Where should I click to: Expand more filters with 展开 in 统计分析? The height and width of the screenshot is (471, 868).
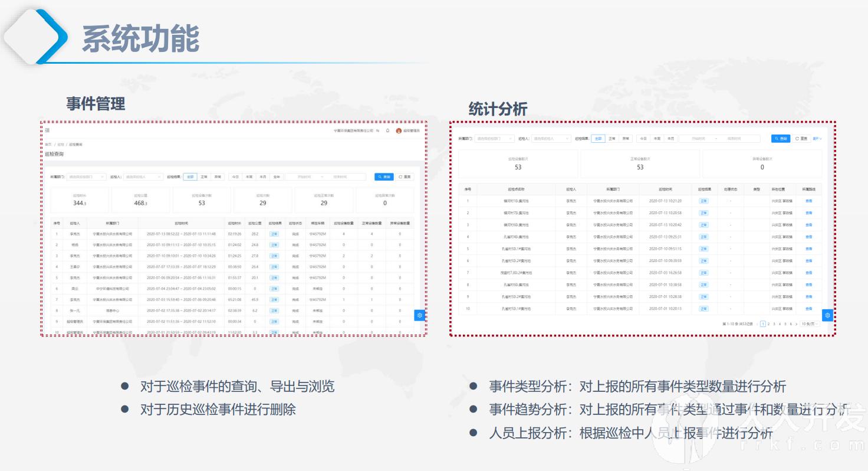[x=817, y=139]
